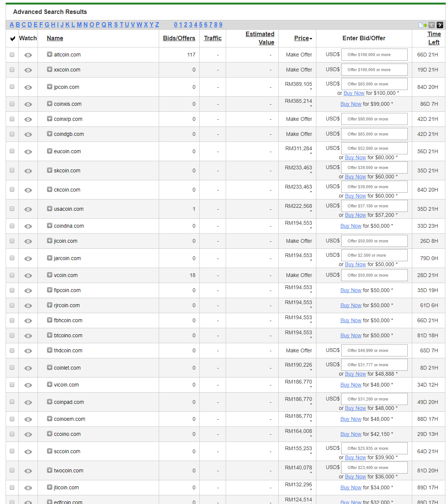The image size is (448, 504).
Task: Filter domains starting with digit 5
Action: coord(200,25)
